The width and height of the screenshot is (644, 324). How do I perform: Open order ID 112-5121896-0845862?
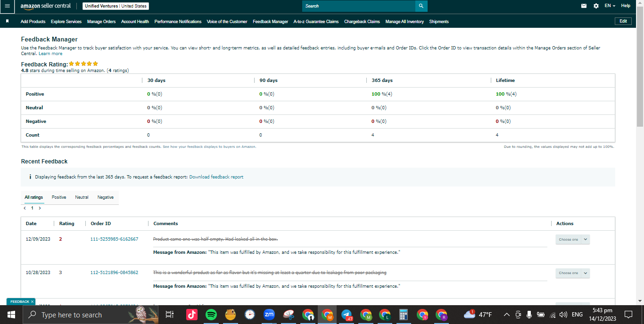pos(114,273)
